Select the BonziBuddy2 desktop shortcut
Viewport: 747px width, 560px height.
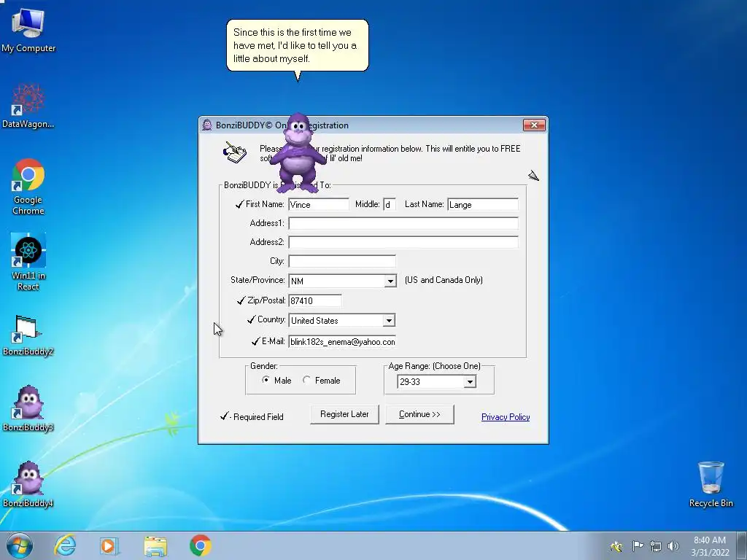pos(28,335)
